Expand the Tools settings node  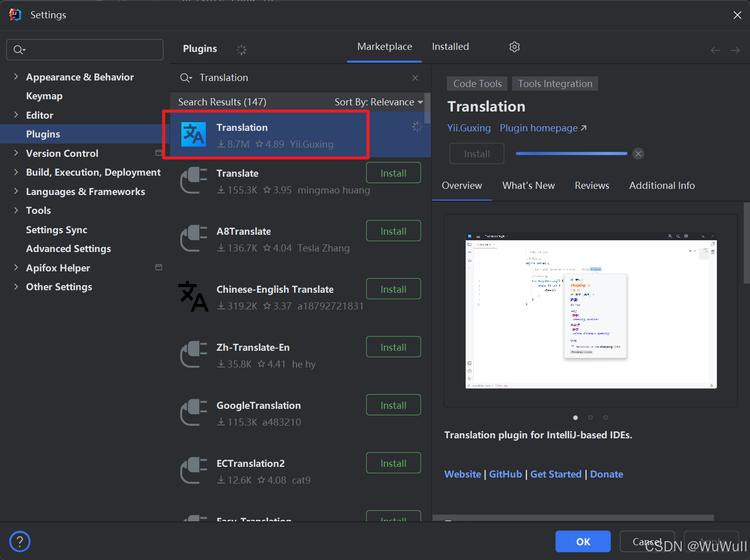coord(16,210)
